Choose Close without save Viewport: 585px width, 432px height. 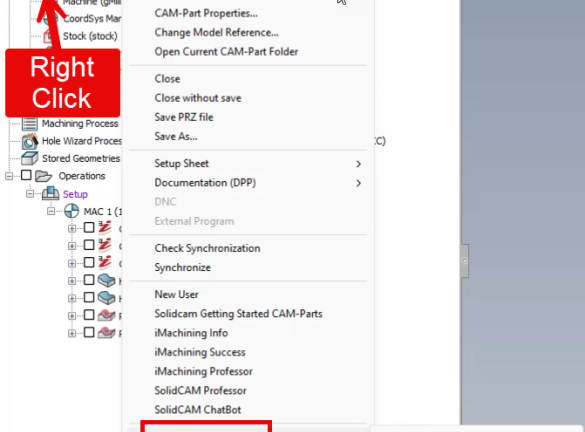pos(198,98)
